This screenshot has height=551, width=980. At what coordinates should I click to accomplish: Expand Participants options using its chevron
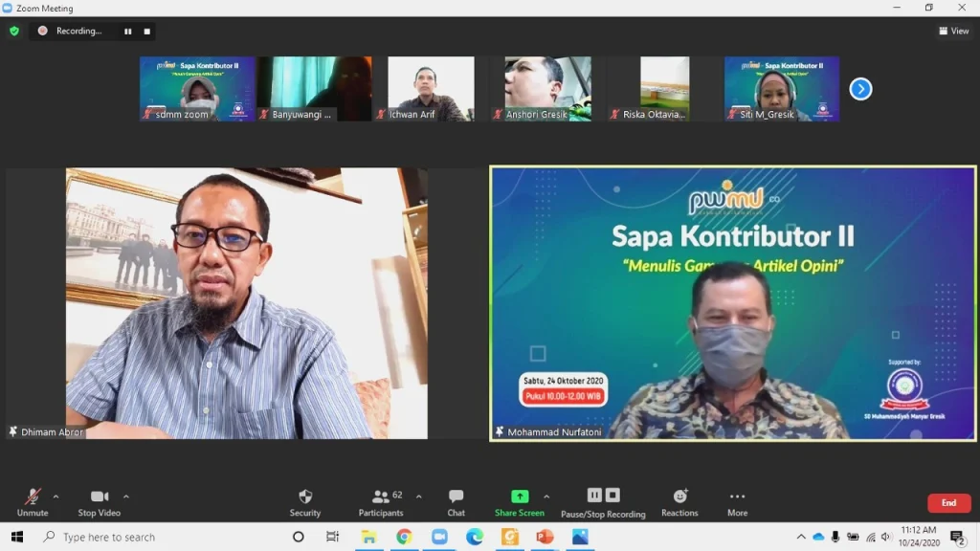tap(418, 495)
